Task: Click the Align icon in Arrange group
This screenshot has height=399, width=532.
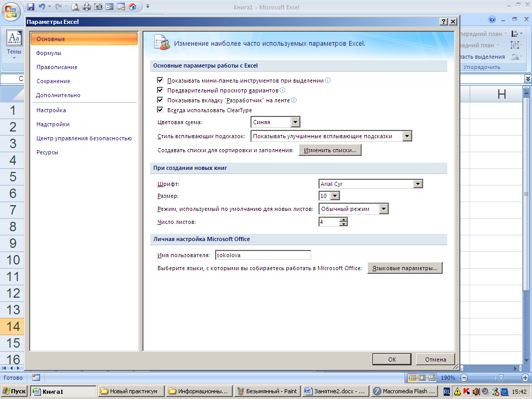Action: [x=517, y=34]
